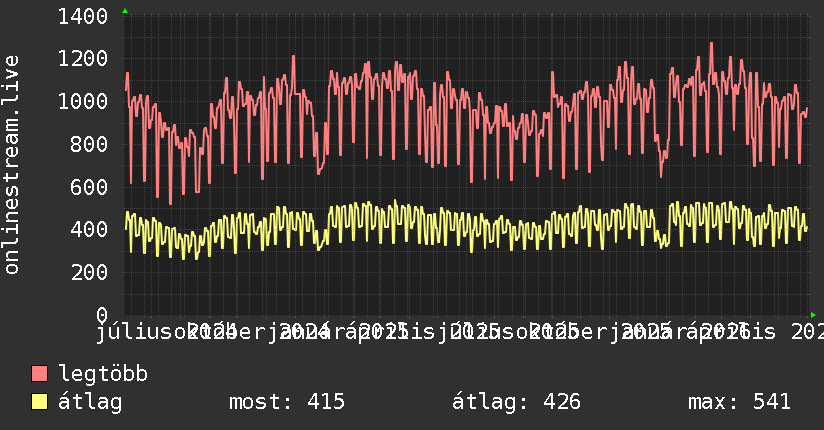The image size is (824, 430).
Task: Click the onlinestream.live vertical axis title
Action: 11,165
